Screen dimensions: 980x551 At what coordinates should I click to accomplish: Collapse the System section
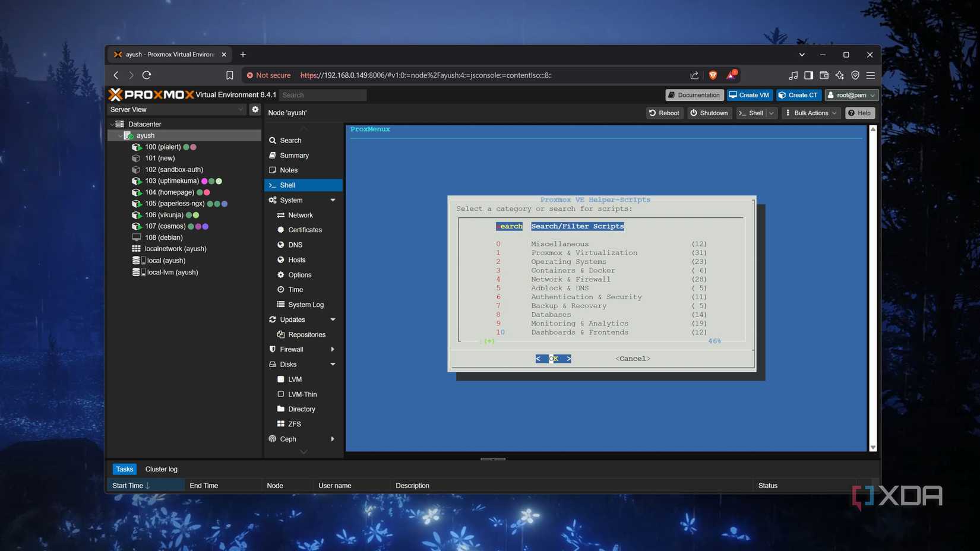pos(333,200)
